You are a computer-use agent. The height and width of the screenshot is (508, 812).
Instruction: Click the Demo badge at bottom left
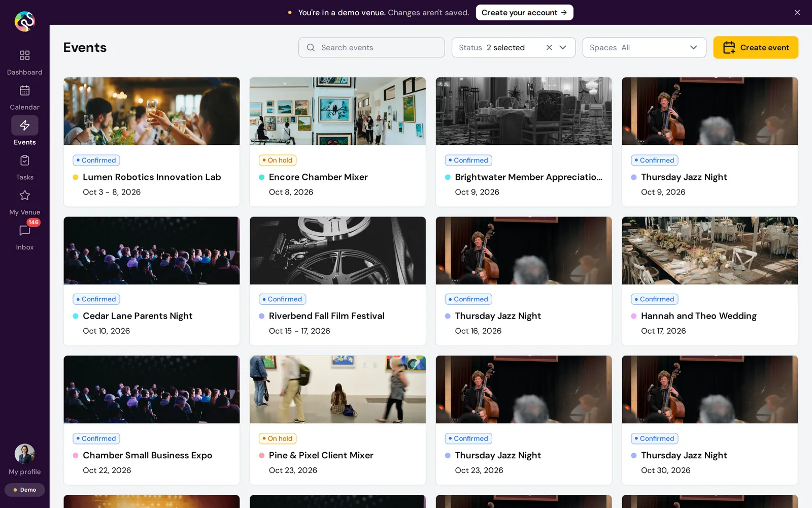click(24, 490)
